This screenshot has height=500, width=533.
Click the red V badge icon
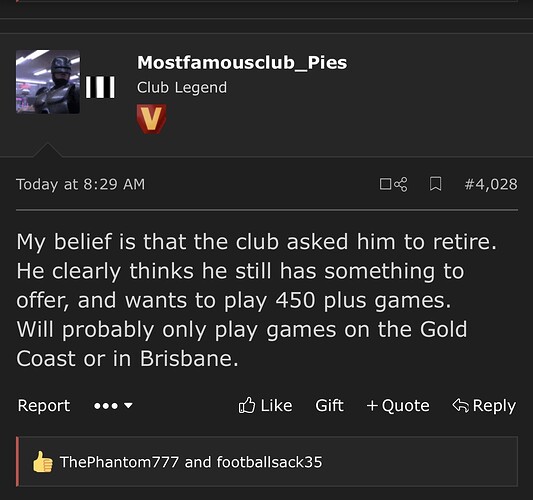point(151,118)
